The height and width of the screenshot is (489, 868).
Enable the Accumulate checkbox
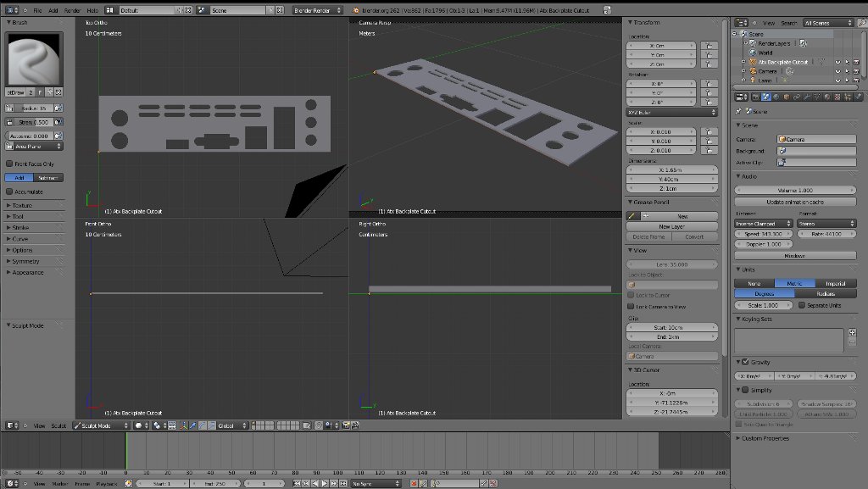(9, 192)
